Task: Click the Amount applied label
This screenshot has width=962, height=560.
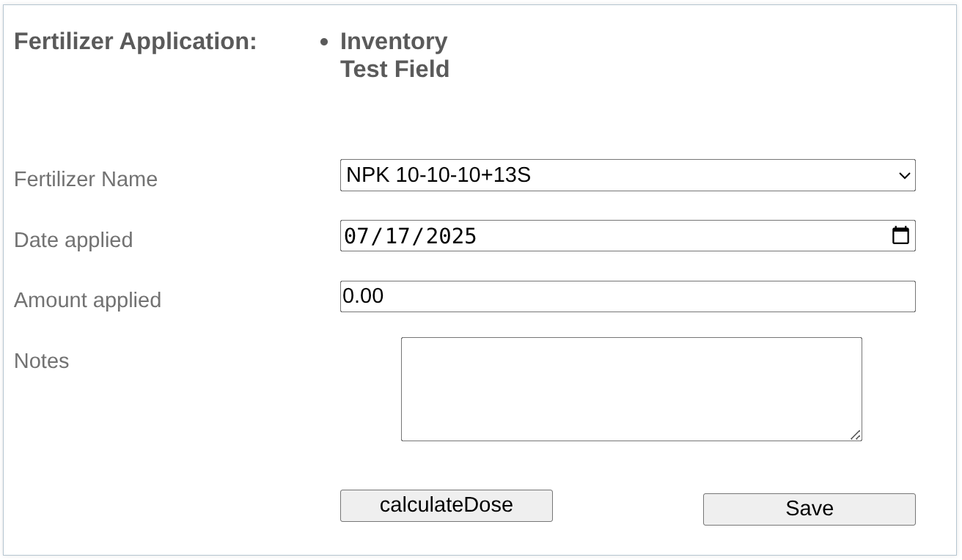Action: click(87, 300)
